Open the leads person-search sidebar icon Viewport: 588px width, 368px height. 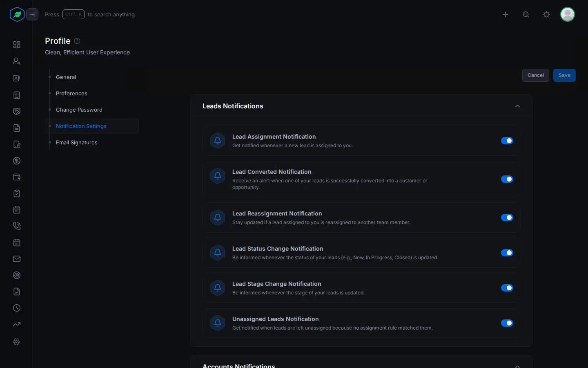(x=17, y=61)
